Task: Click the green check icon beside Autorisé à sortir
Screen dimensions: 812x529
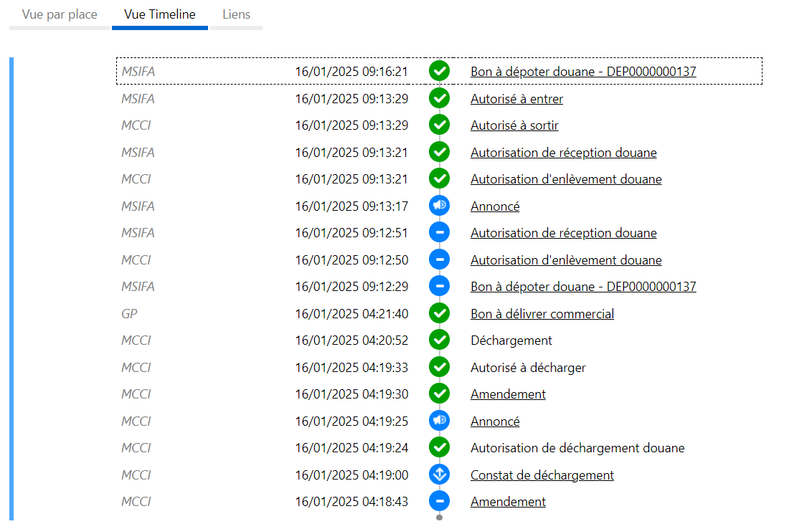Action: pyautogui.click(x=439, y=125)
